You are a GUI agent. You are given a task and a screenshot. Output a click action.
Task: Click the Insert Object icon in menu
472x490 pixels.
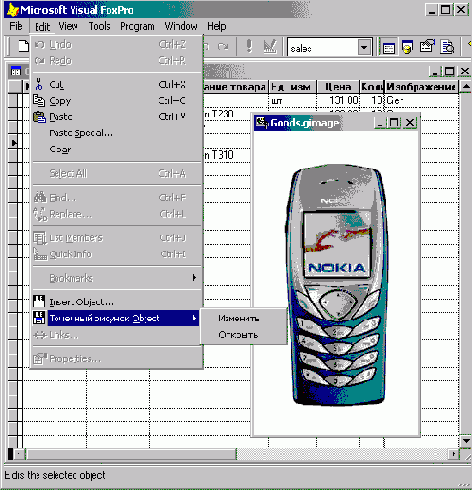39,301
